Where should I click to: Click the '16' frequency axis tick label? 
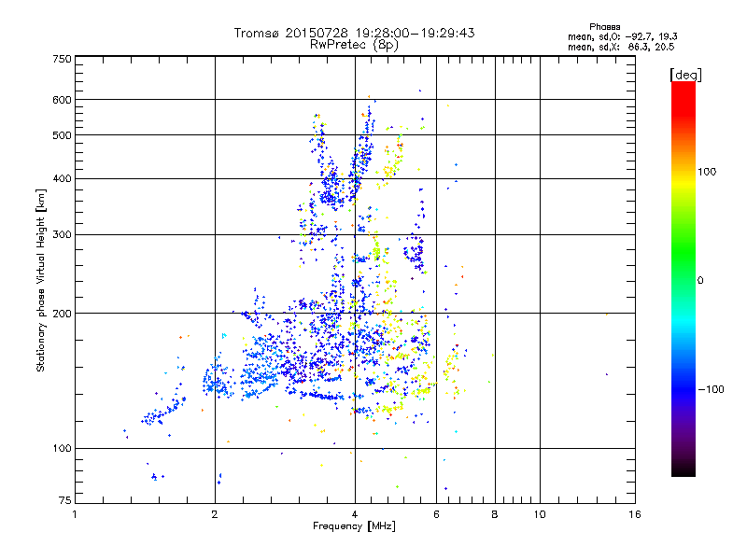[635, 514]
